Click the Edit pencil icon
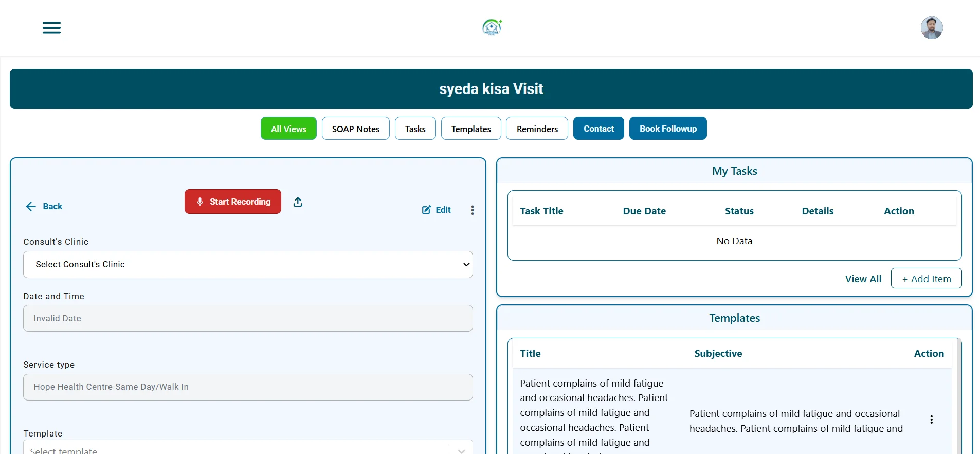980x454 pixels. click(426, 210)
